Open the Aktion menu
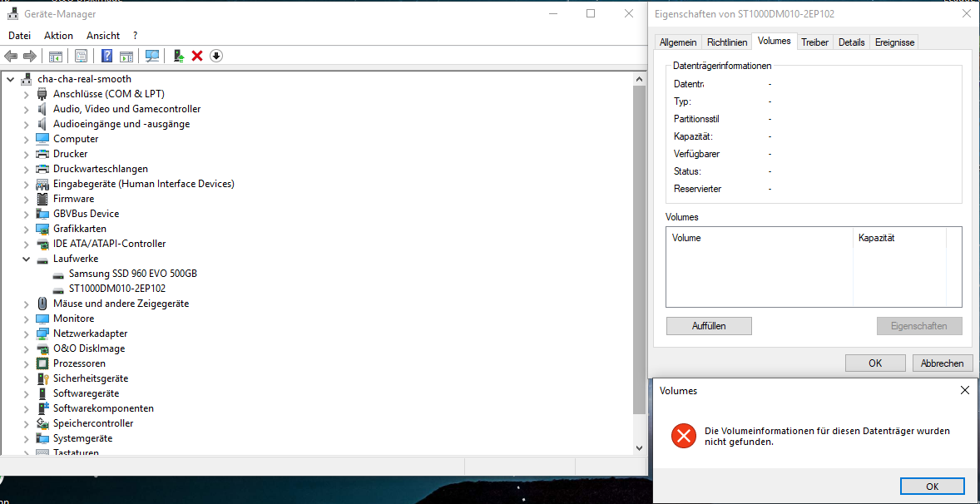 pyautogui.click(x=59, y=36)
